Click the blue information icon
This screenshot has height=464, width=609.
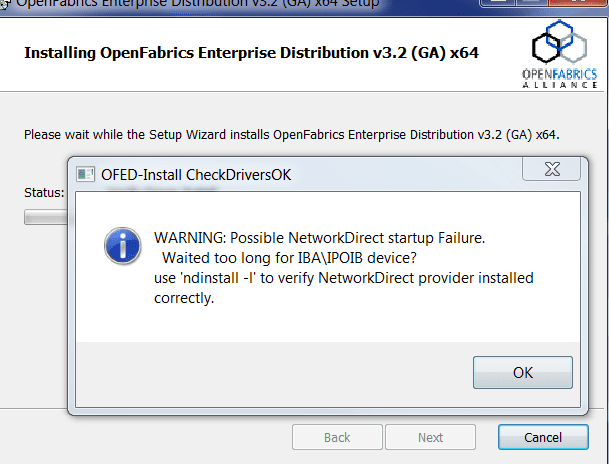click(x=122, y=242)
